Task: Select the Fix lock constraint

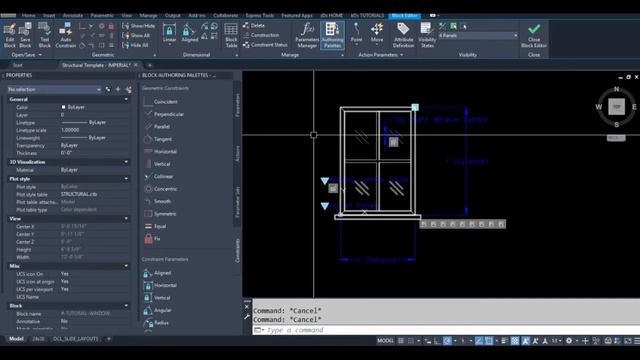Action: (x=152, y=239)
